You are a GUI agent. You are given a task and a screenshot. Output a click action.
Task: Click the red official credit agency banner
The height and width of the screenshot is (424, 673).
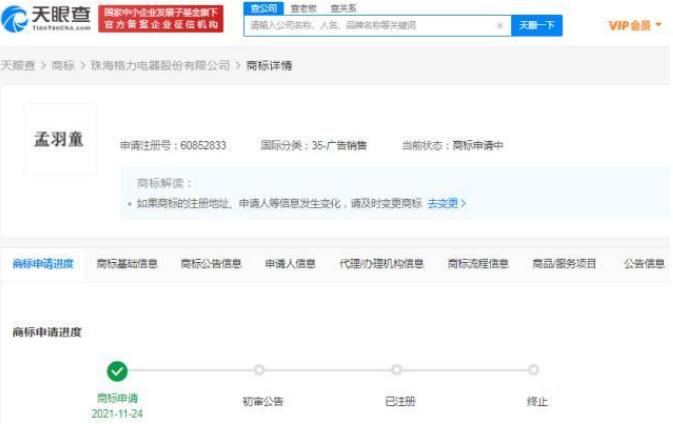click(x=161, y=19)
